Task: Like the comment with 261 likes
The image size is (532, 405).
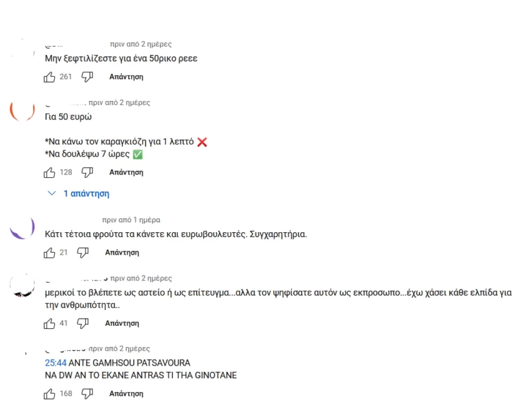Action: tap(50, 77)
